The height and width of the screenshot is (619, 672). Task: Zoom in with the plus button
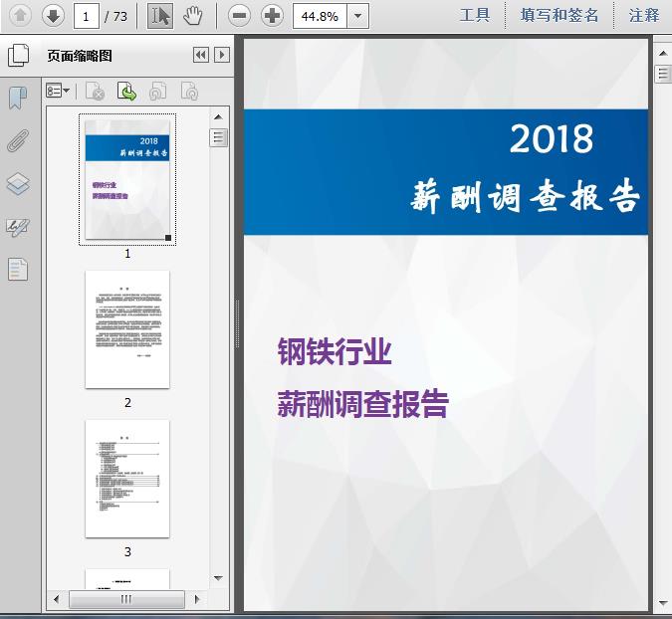272,16
